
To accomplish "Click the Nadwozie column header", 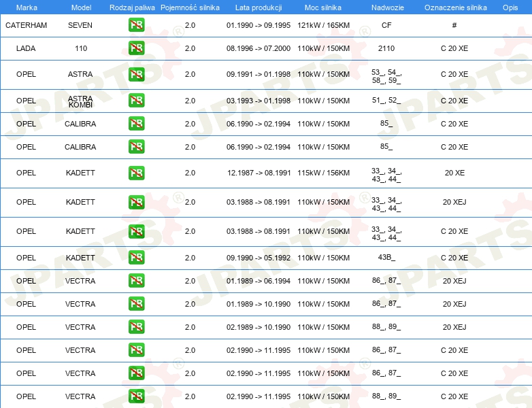I will coord(386,7).
